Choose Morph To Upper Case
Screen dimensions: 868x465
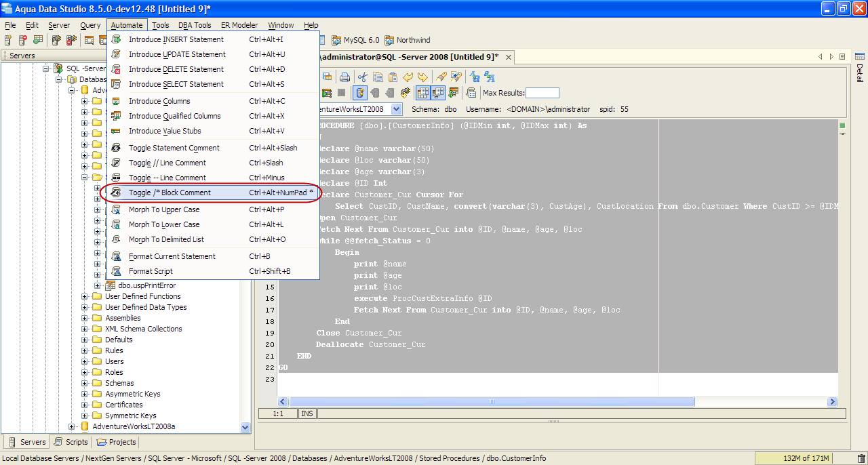(214, 209)
